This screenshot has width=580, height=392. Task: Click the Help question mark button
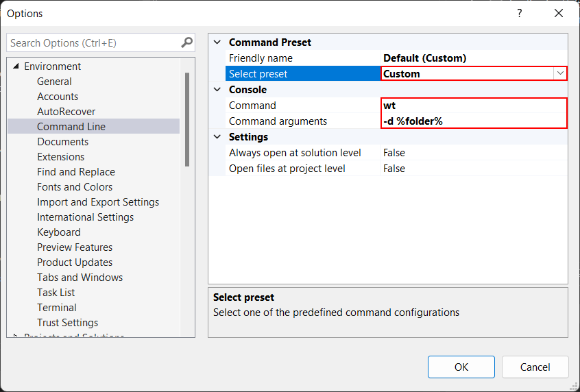519,13
